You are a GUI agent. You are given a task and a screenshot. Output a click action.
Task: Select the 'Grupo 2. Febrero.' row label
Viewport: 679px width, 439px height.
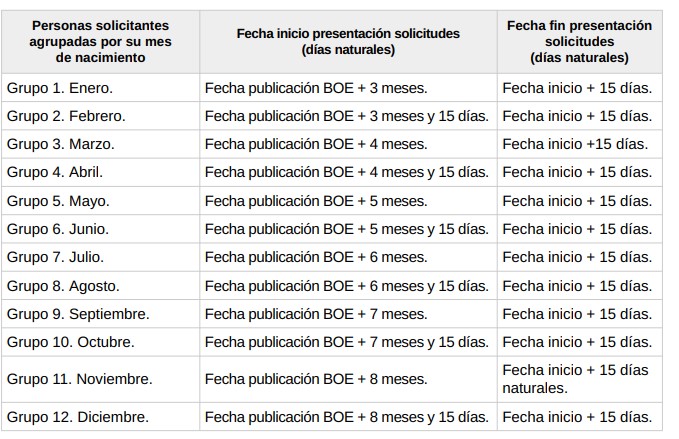pyautogui.click(x=66, y=116)
